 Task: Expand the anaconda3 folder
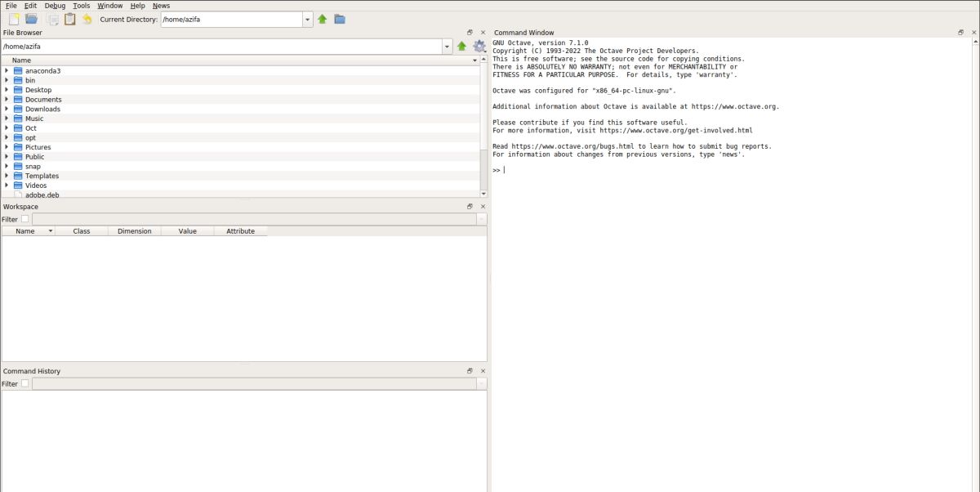point(7,71)
